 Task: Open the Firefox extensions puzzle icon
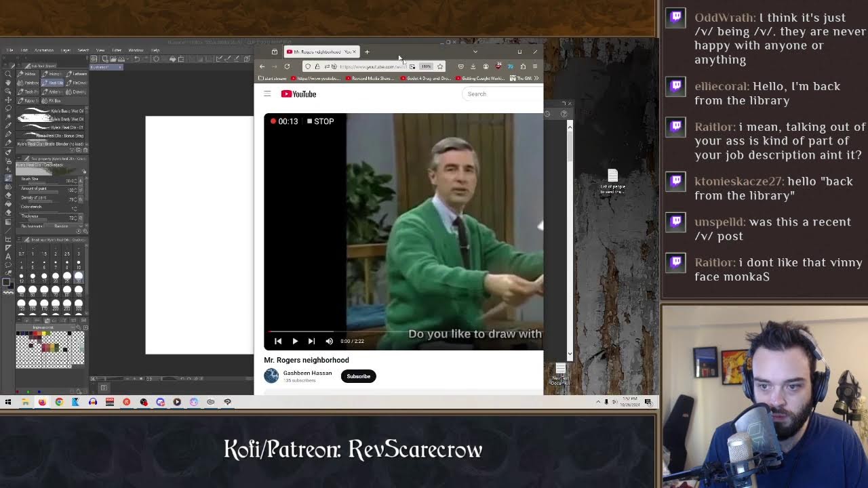pyautogui.click(x=523, y=66)
